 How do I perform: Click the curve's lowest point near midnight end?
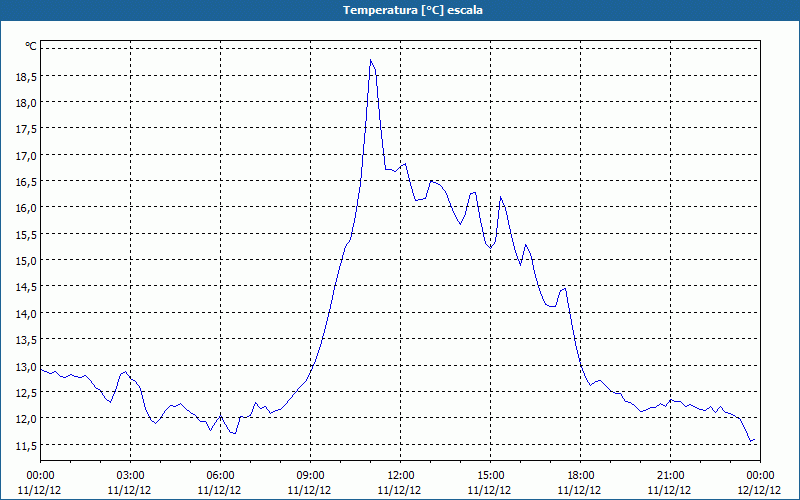coord(751,441)
